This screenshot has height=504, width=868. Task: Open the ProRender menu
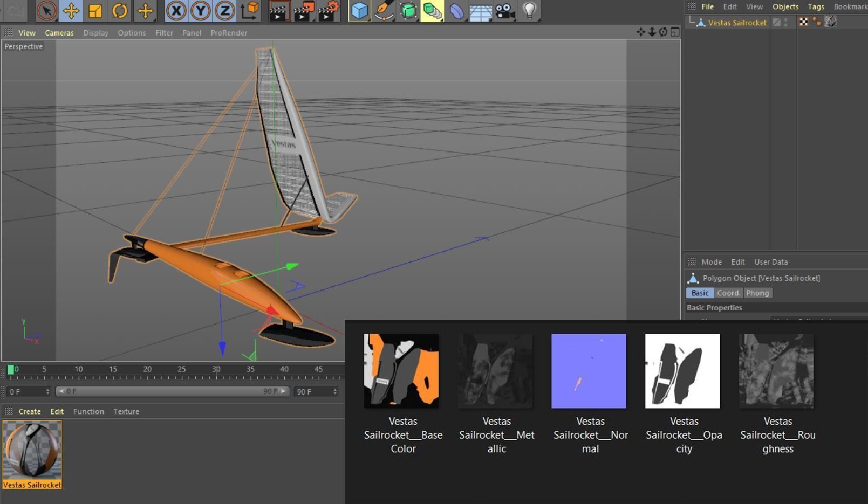229,33
